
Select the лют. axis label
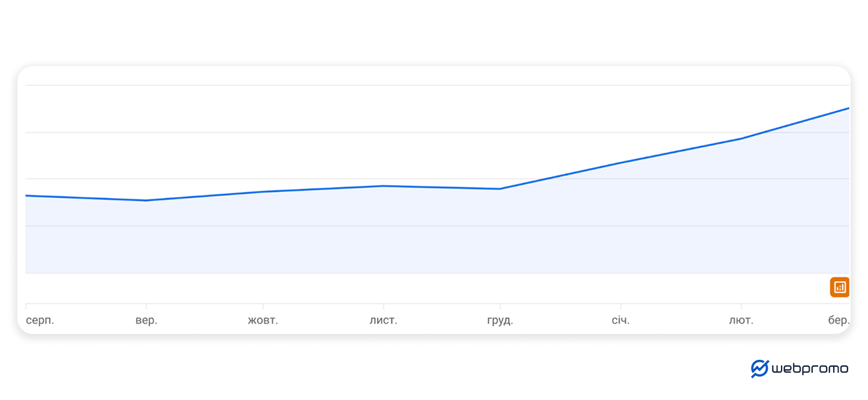(741, 320)
